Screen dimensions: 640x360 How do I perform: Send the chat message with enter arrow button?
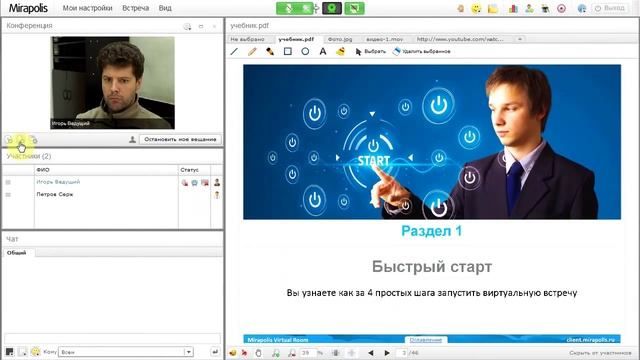coord(215,352)
